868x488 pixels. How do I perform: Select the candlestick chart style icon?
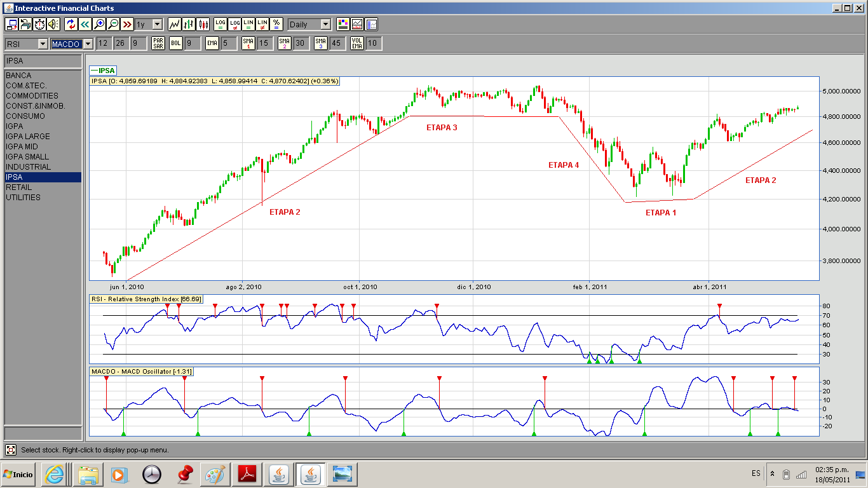point(203,24)
